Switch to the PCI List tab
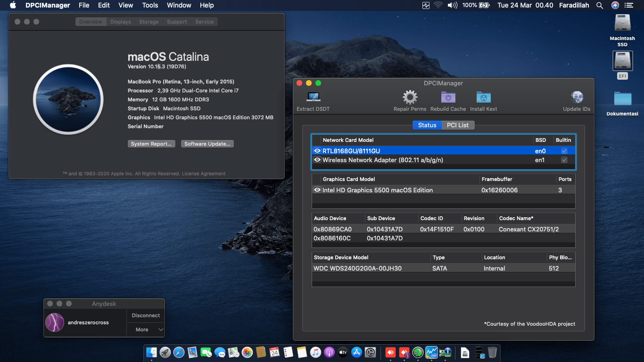 (458, 125)
